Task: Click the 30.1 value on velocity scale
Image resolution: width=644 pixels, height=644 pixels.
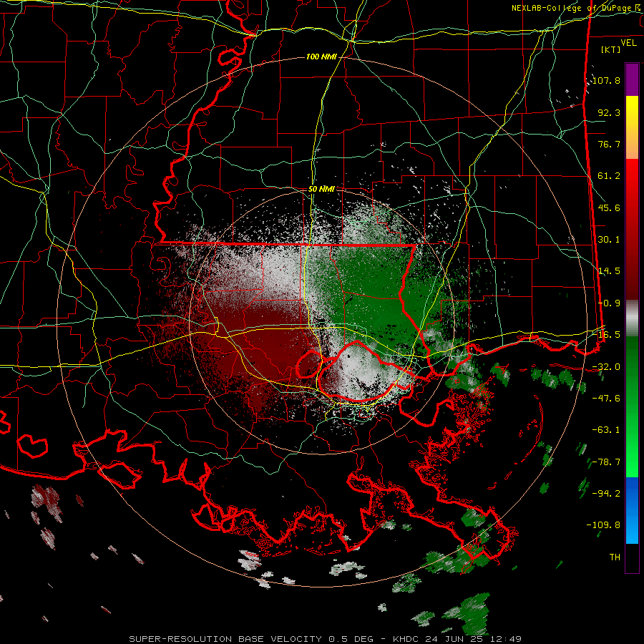Action: [x=609, y=240]
